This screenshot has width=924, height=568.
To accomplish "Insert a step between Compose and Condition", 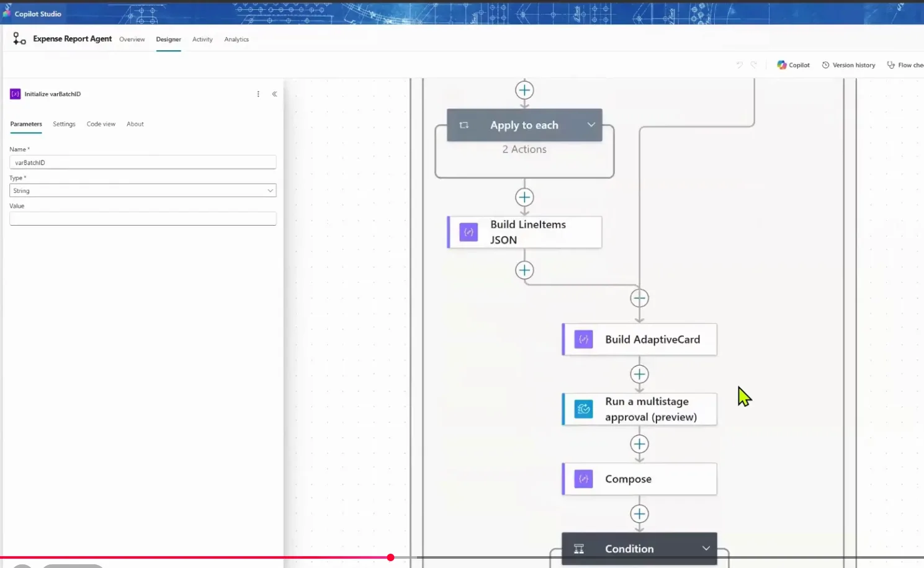I will pyautogui.click(x=639, y=514).
